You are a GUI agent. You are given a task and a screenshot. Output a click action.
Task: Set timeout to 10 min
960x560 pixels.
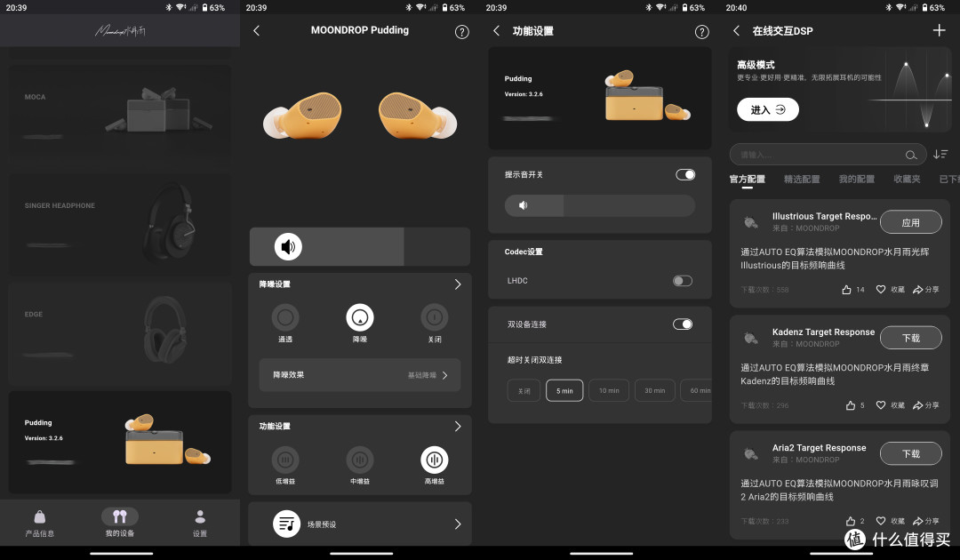click(609, 390)
